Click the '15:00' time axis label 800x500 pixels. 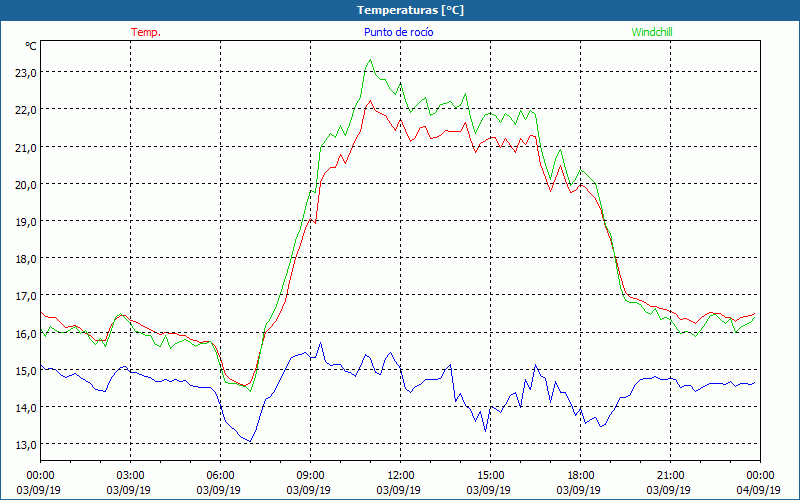(490, 476)
